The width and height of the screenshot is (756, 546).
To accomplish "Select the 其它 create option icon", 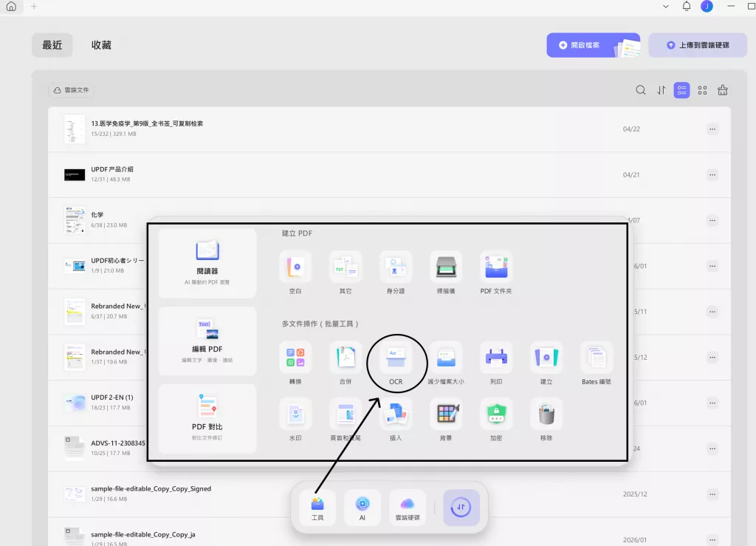I will coord(346,267).
